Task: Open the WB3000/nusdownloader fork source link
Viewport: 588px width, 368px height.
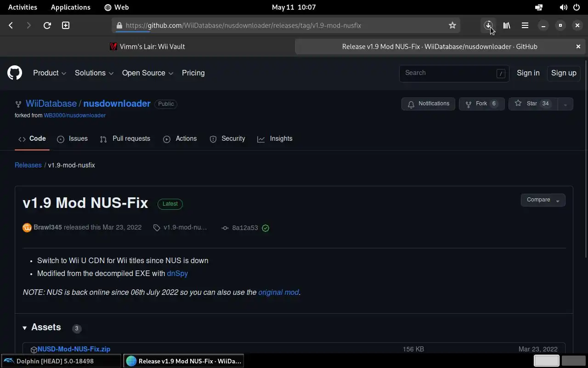Action: point(74,115)
